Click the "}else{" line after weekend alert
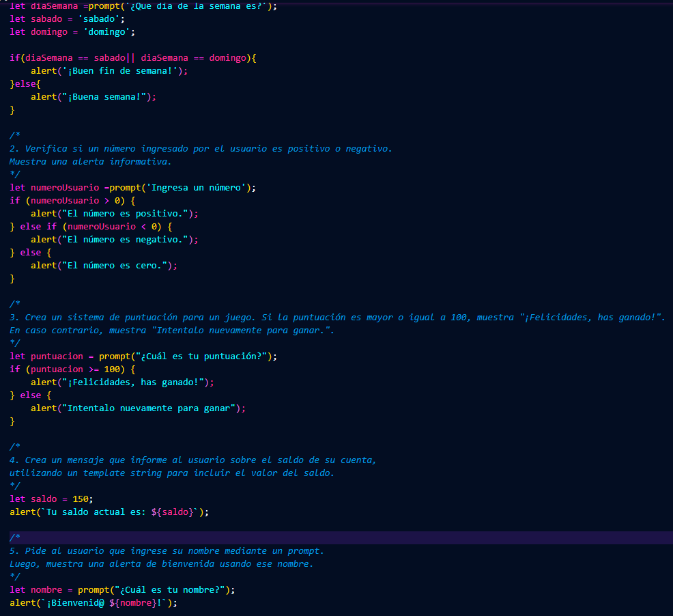 point(25,84)
